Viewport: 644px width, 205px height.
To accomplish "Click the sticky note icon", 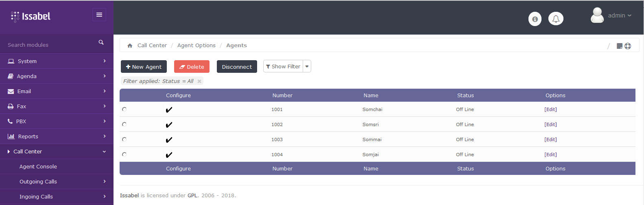I will tap(620, 46).
